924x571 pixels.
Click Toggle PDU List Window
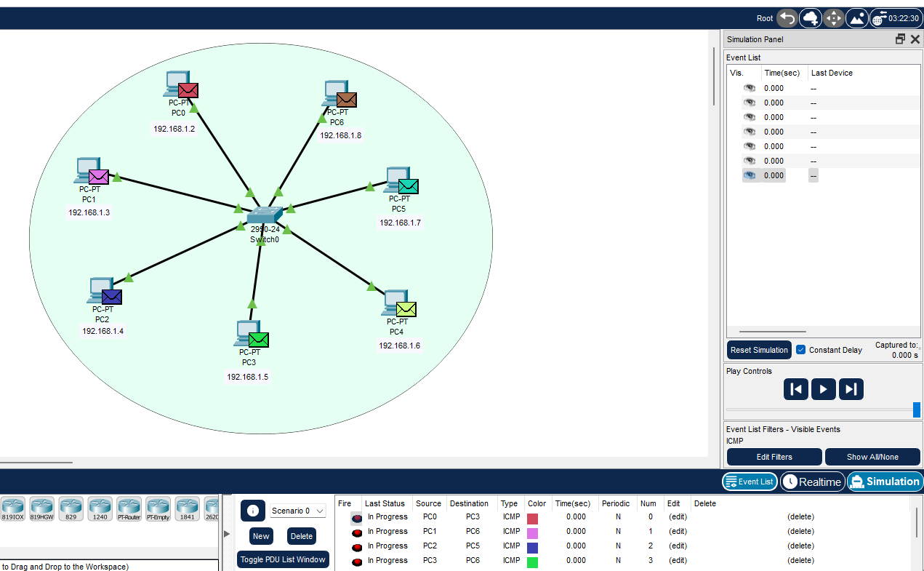pos(283,559)
